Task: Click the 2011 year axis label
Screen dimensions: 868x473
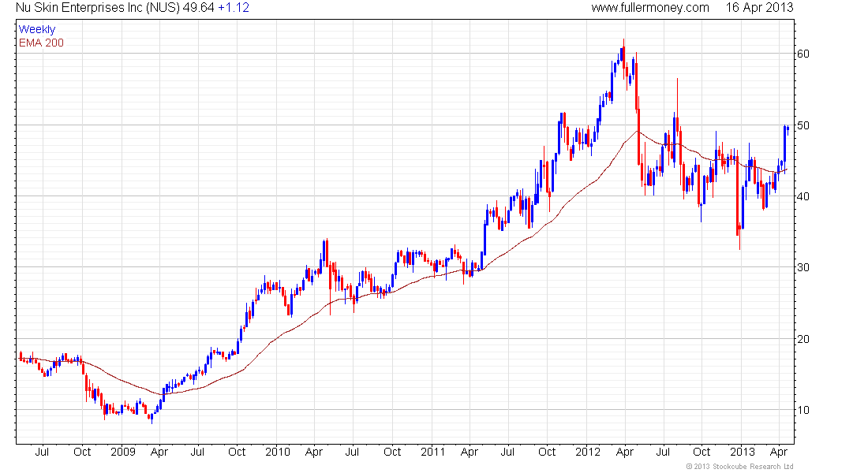Action: (x=432, y=452)
